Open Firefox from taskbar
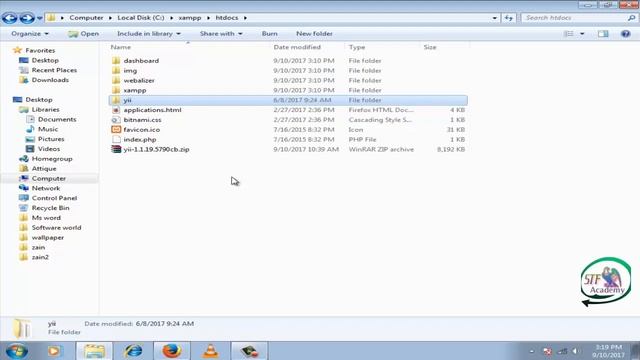640x360 pixels. pyautogui.click(x=171, y=351)
